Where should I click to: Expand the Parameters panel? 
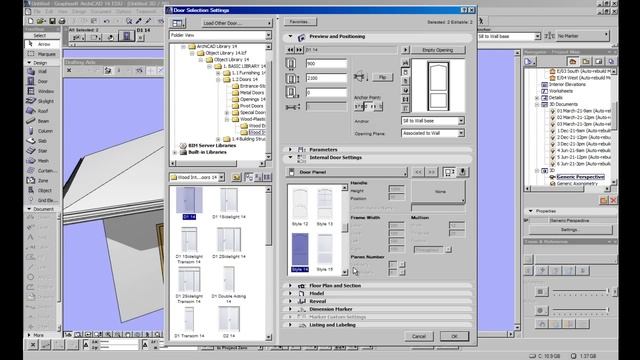point(290,149)
